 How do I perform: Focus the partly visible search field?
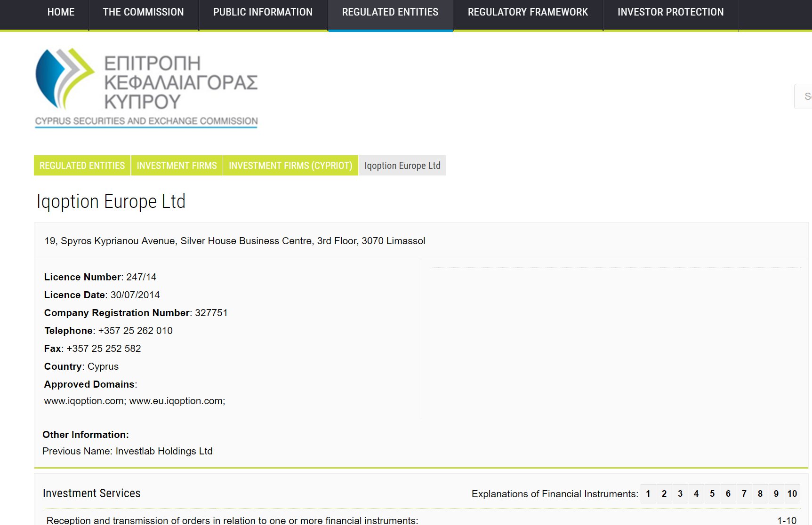click(804, 96)
